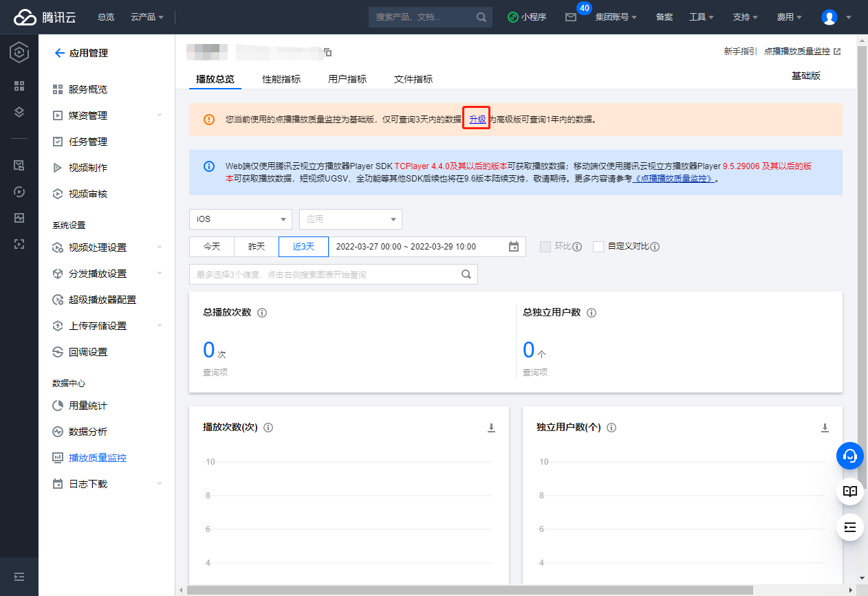Switch to the 性能指标 tab
Viewport: 868px width, 596px height.
coord(281,79)
